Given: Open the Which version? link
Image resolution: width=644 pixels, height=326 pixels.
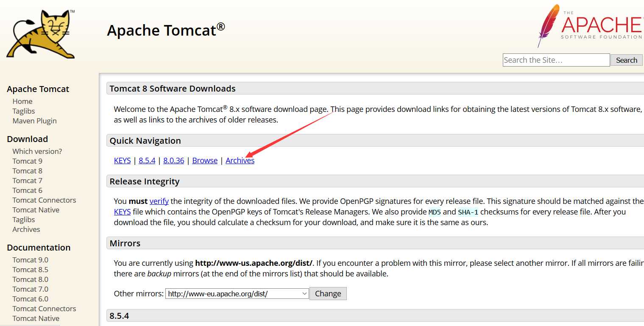Looking at the screenshot, I should coord(37,151).
